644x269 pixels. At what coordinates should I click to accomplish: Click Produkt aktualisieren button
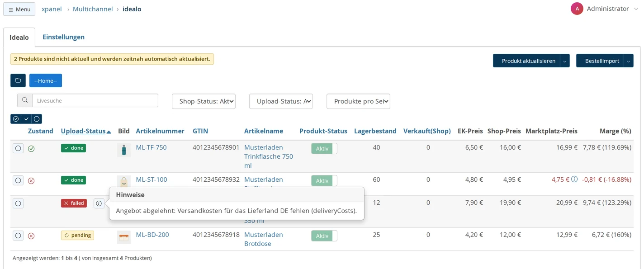[x=526, y=61]
